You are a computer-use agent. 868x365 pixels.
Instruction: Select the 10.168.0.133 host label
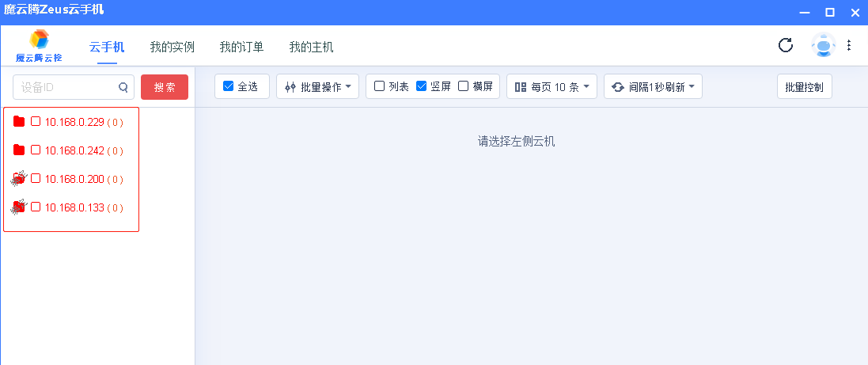(x=74, y=207)
